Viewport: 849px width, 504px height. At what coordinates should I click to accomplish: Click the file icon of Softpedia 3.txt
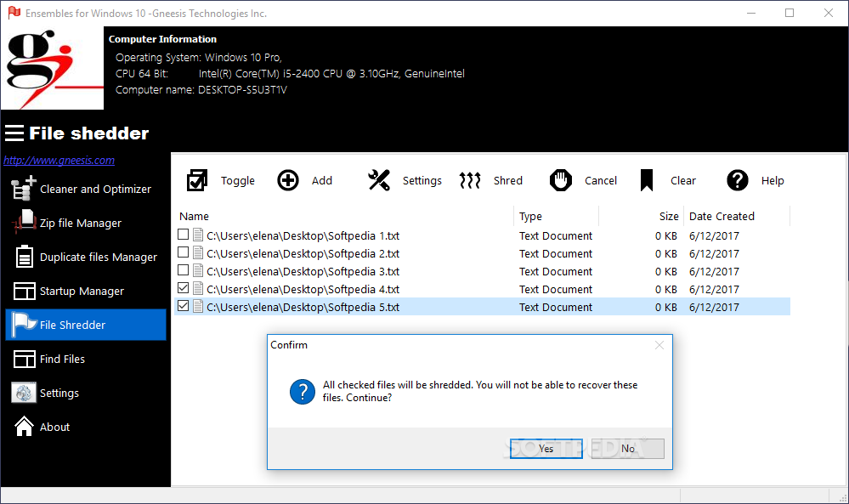[x=198, y=270]
